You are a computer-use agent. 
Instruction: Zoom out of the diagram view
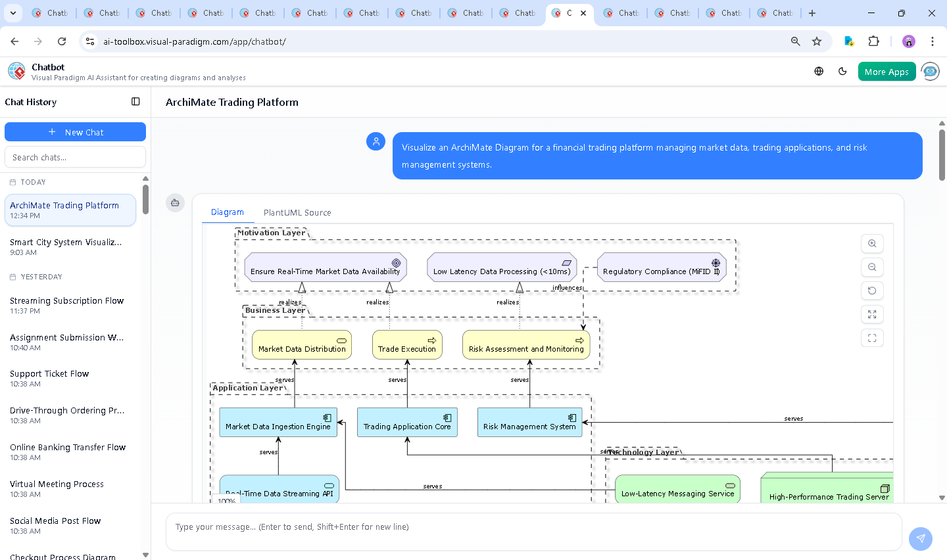point(872,267)
